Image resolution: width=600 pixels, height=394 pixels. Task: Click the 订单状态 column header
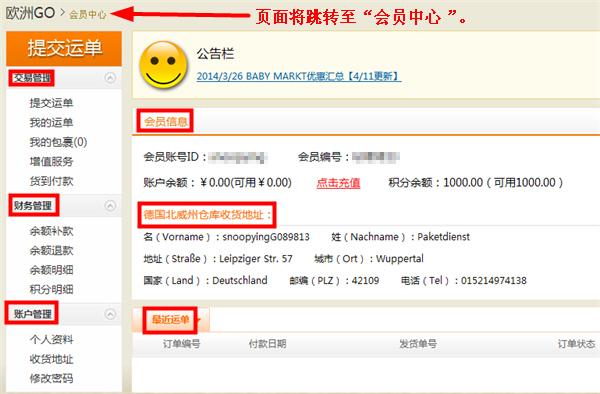tap(576, 344)
